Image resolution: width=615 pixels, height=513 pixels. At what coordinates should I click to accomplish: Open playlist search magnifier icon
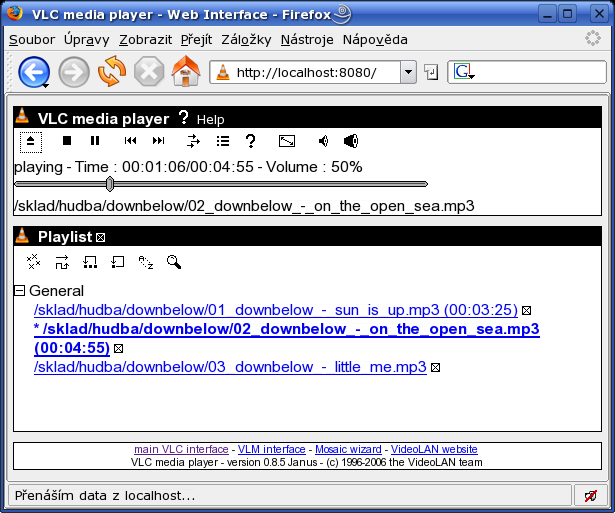coord(174,262)
